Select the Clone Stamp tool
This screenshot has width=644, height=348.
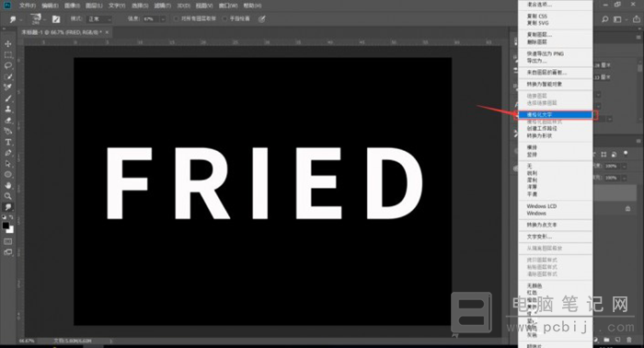[7, 109]
